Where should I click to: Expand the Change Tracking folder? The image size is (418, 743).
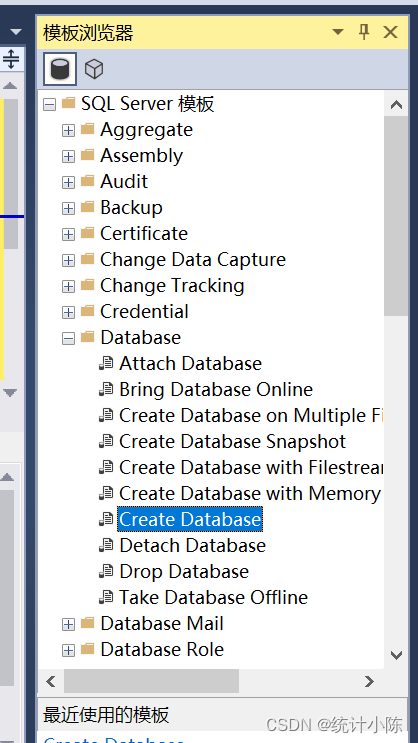tap(69, 287)
